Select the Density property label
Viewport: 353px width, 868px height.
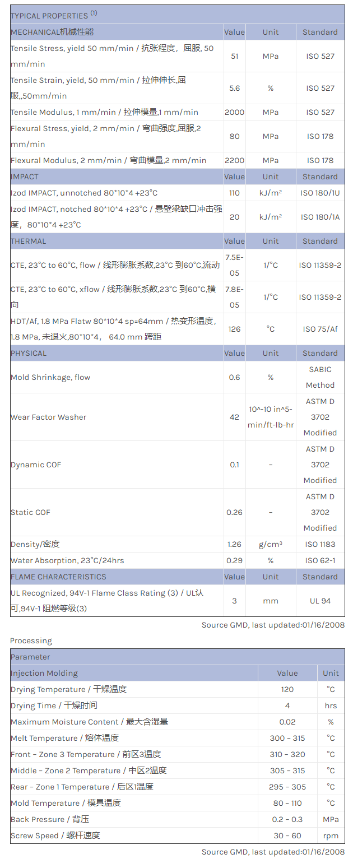click(x=35, y=544)
